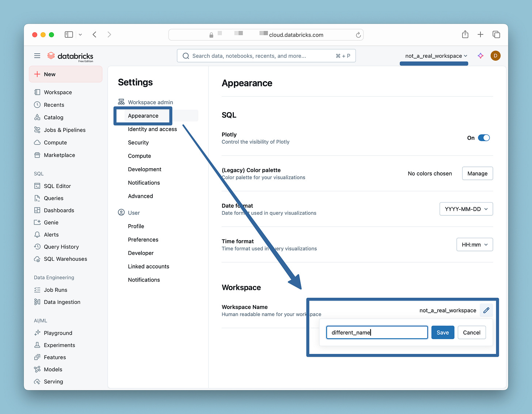The width and height of the screenshot is (532, 414).
Task: Open the Databricks Assistant sparkle icon
Action: [480, 56]
